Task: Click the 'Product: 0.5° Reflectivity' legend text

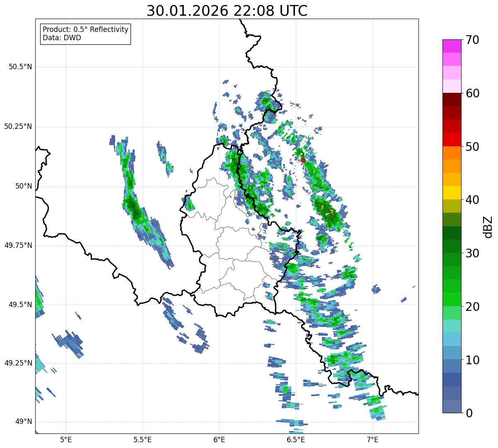Action: (x=86, y=30)
